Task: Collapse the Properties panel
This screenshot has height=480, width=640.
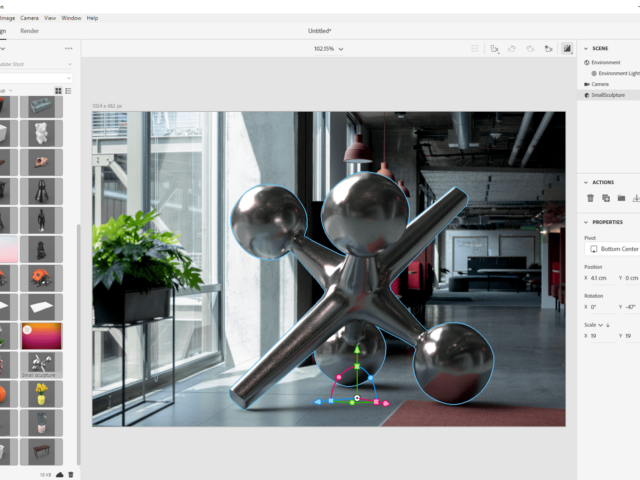Action: pyautogui.click(x=586, y=222)
